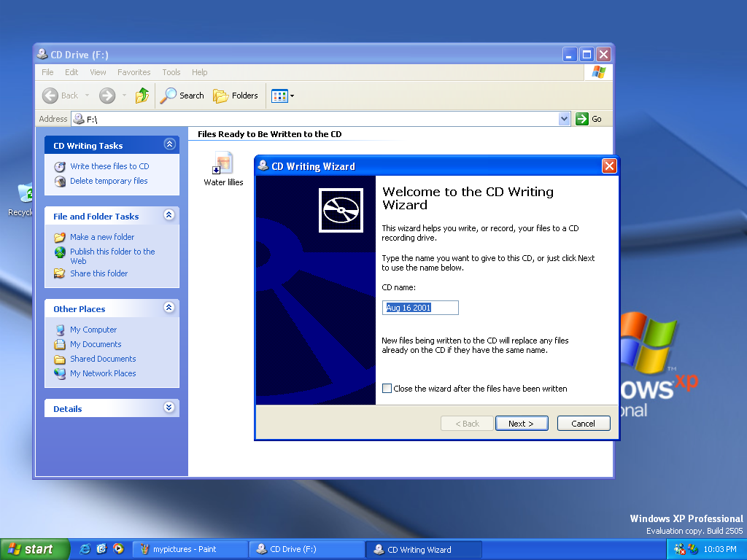
Task: Launch Internet Explorer from Quick Launch
Action: [85, 549]
